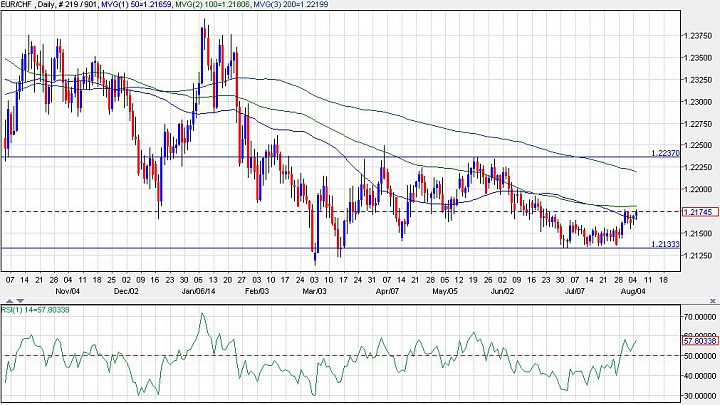720x405 pixels.
Task: Click the Mar/03 date label
Action: pyautogui.click(x=315, y=291)
